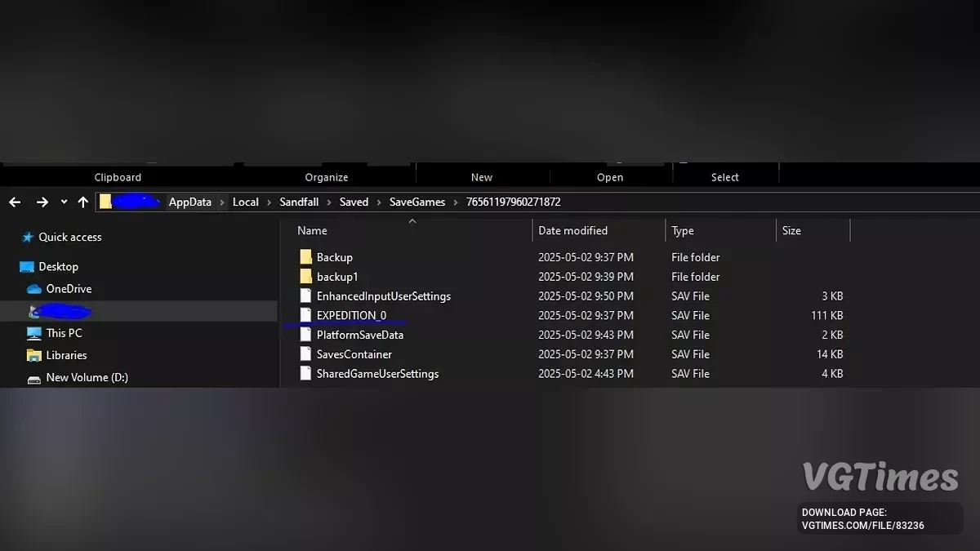The image size is (980, 551).
Task: Sort files by Name column header
Action: click(312, 231)
